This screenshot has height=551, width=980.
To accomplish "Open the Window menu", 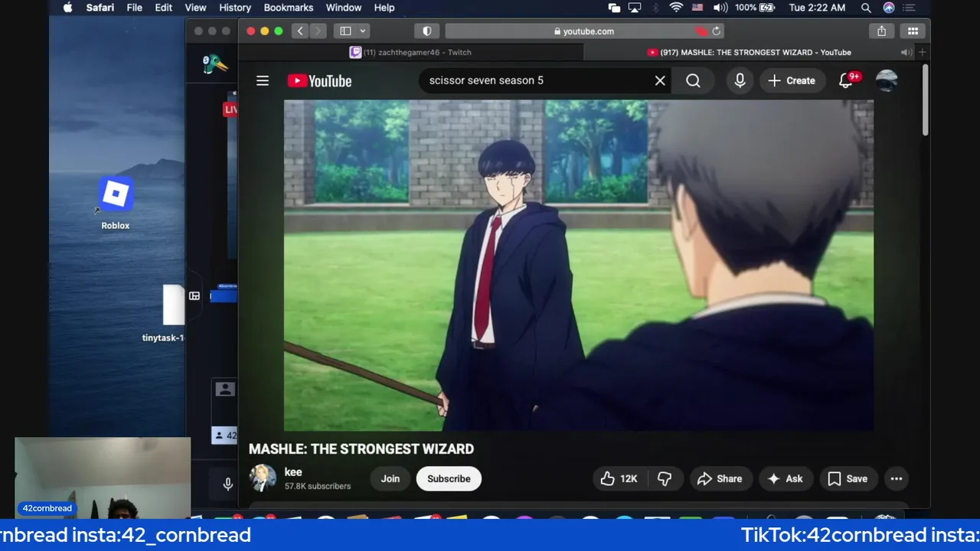I will point(344,8).
